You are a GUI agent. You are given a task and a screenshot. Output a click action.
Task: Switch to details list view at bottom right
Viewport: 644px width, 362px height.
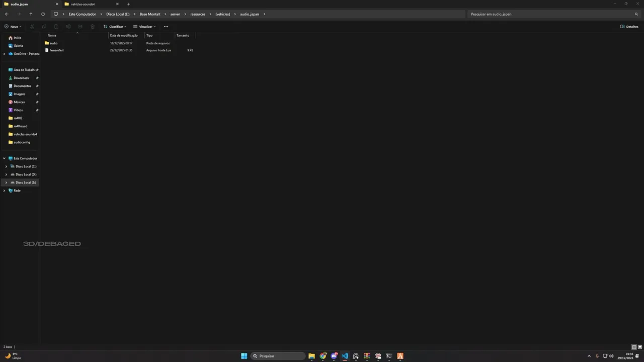click(634, 347)
